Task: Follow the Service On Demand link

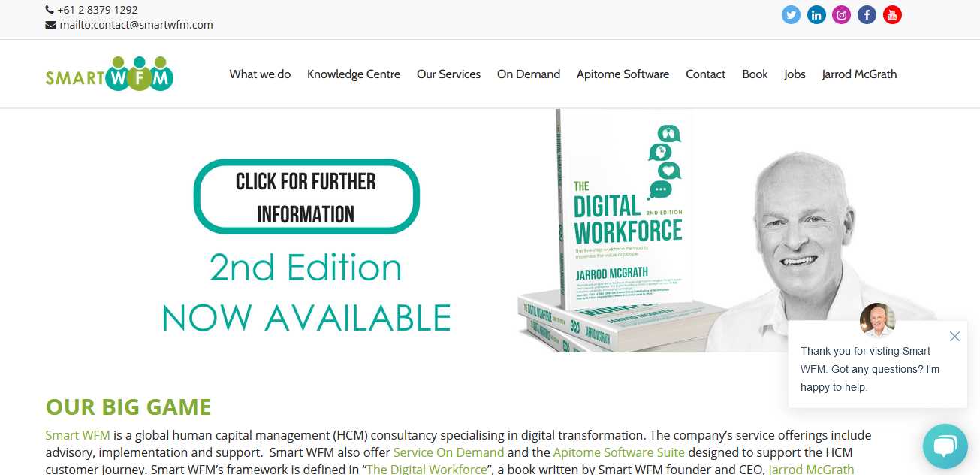Action: [x=448, y=452]
